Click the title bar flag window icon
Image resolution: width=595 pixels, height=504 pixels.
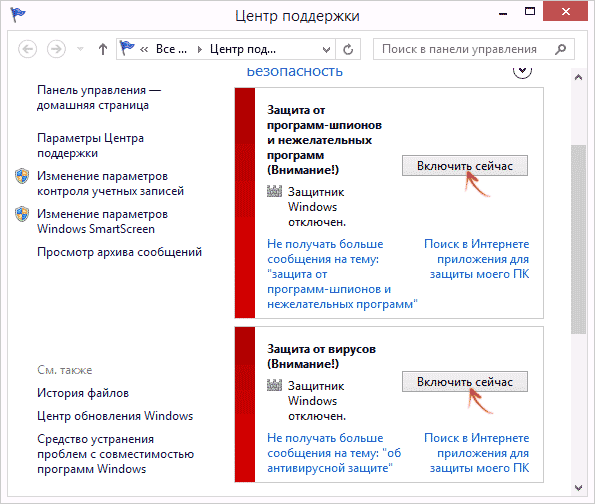pos(17,14)
